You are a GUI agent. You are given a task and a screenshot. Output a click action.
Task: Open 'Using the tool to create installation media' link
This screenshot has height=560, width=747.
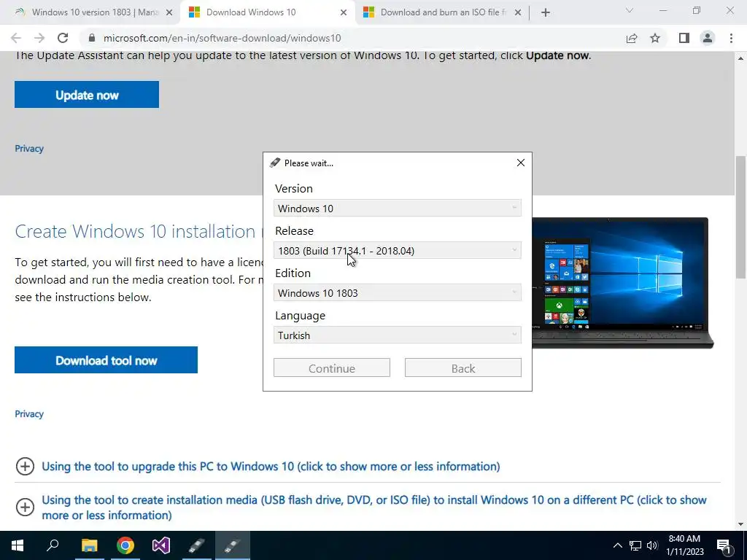point(374,507)
